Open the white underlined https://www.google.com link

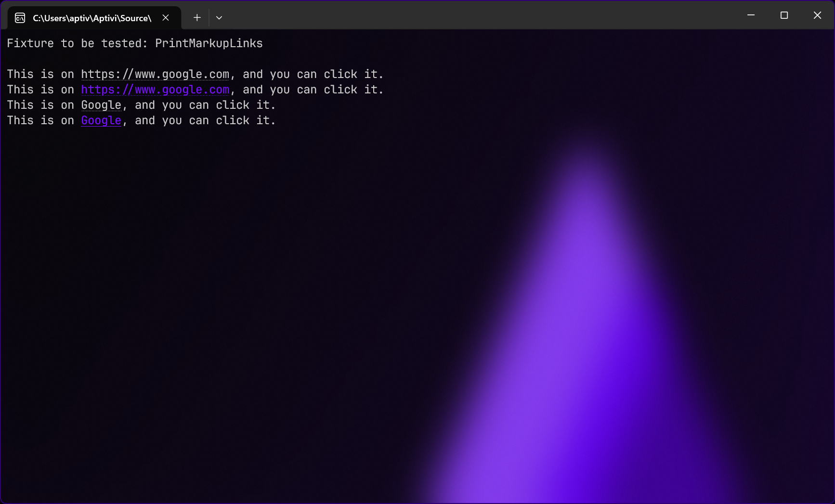155,74
